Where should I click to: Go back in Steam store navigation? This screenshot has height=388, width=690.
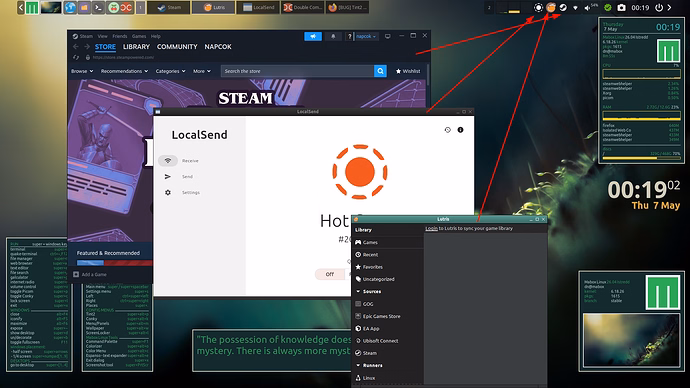76,47
